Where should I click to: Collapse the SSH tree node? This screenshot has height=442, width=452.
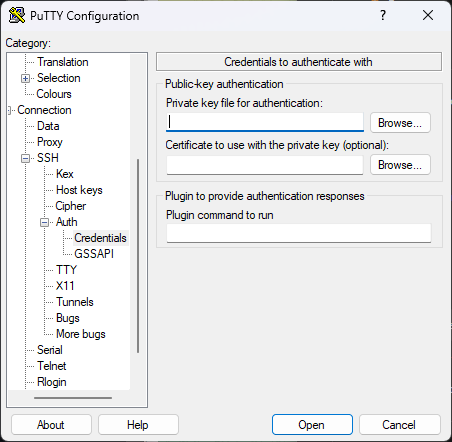[x=25, y=158]
